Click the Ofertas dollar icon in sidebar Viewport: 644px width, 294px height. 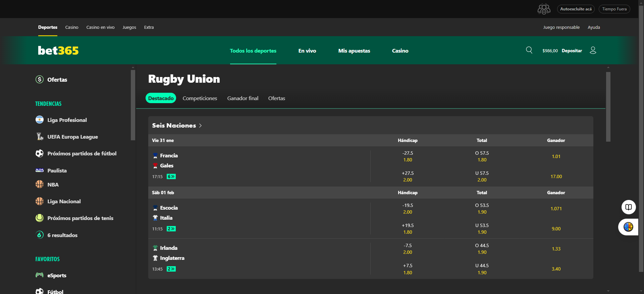pos(40,79)
